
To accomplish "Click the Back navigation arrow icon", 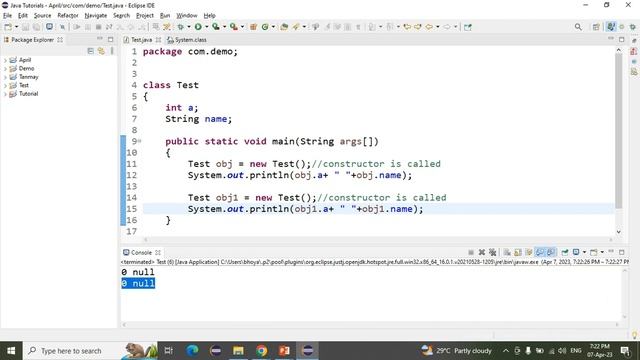I will 429,27.
